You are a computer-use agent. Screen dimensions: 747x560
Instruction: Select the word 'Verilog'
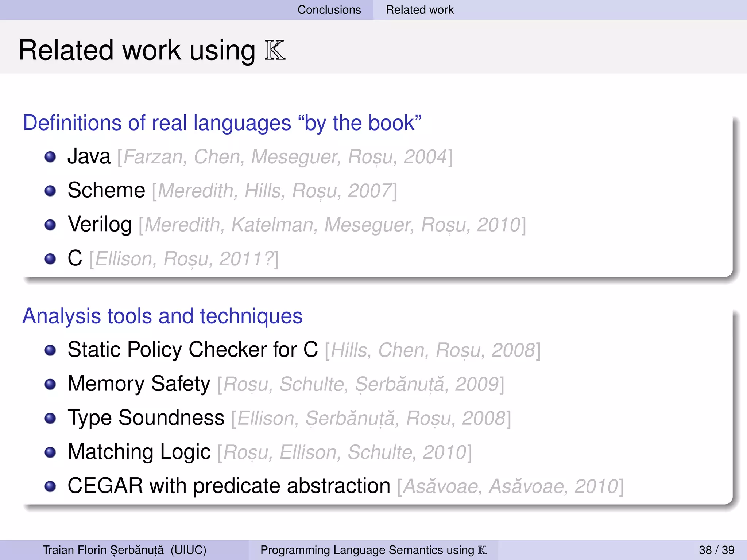tap(100, 225)
